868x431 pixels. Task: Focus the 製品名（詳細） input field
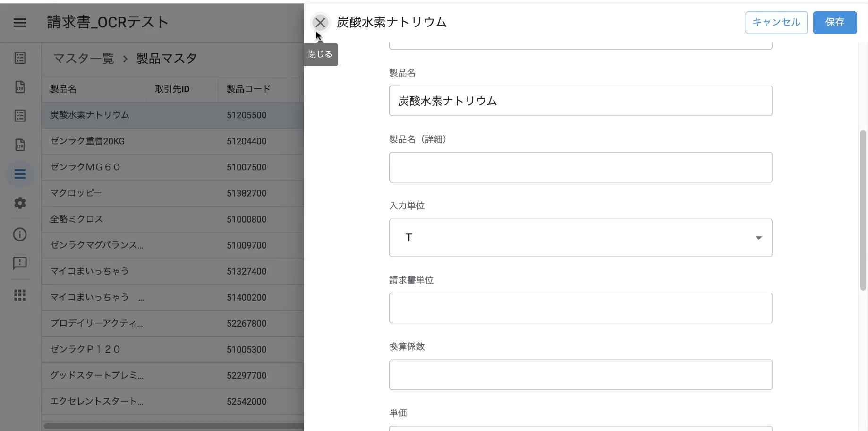pyautogui.click(x=580, y=167)
